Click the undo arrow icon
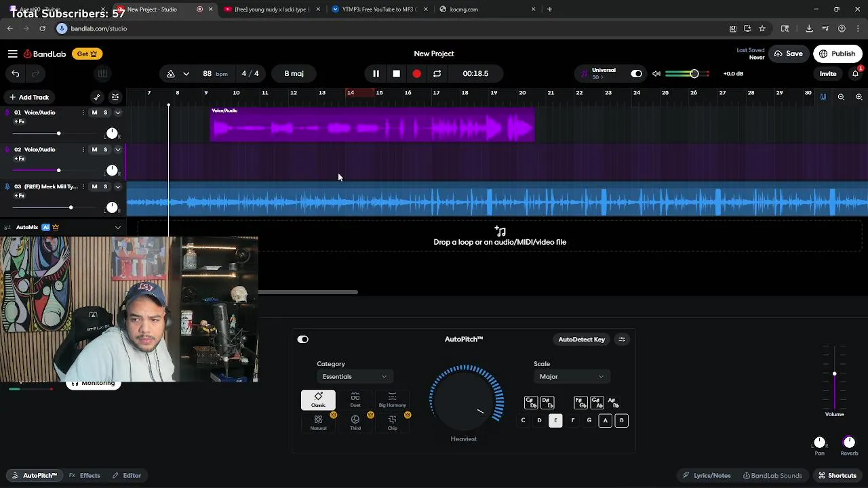The width and height of the screenshot is (868, 488). [15, 73]
